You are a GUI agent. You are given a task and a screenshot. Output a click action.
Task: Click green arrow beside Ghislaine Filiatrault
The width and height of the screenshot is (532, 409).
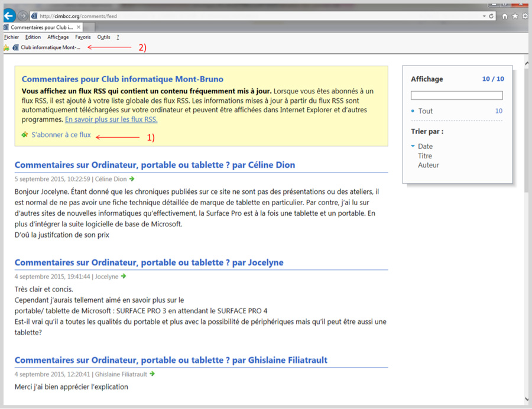coord(153,374)
